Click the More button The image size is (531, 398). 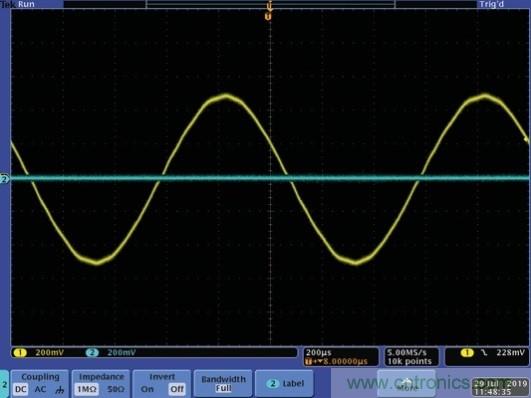click(x=406, y=383)
